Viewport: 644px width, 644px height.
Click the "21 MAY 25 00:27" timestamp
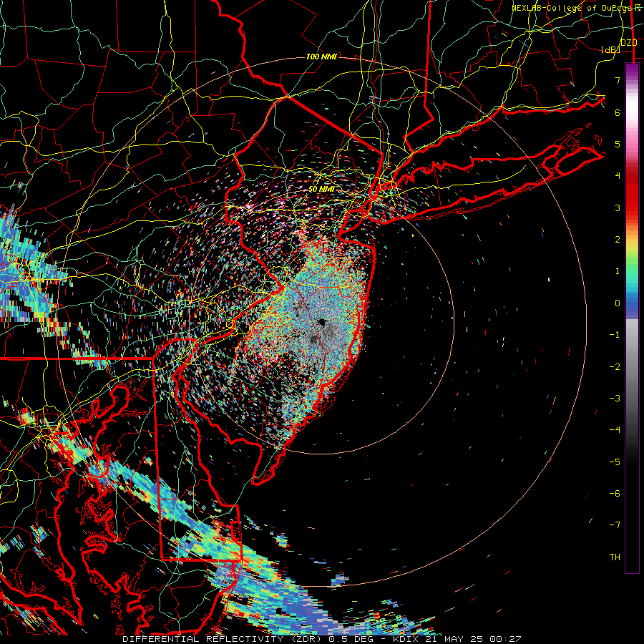(472, 639)
